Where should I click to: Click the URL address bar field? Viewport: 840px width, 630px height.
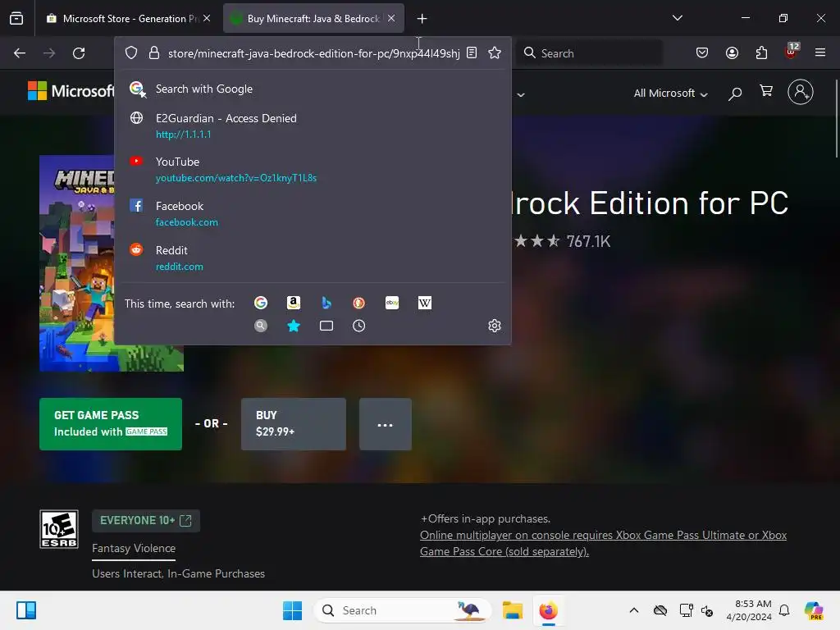[x=313, y=53]
